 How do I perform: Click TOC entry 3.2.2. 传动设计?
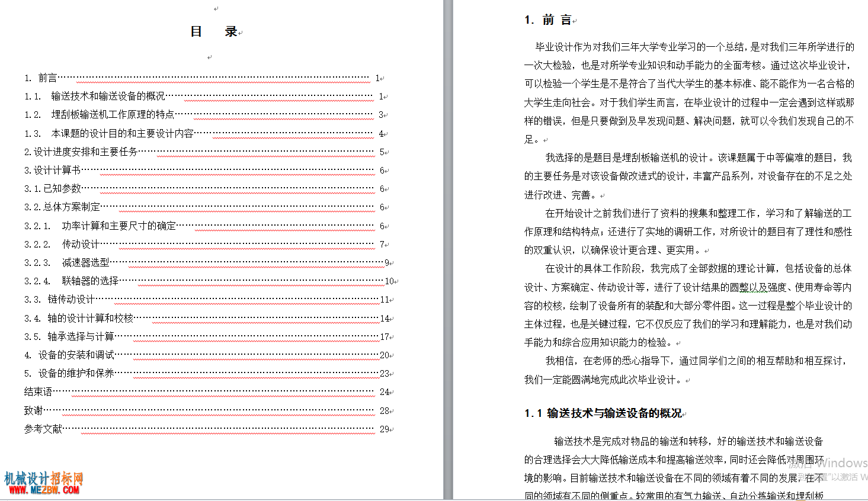[x=62, y=244]
